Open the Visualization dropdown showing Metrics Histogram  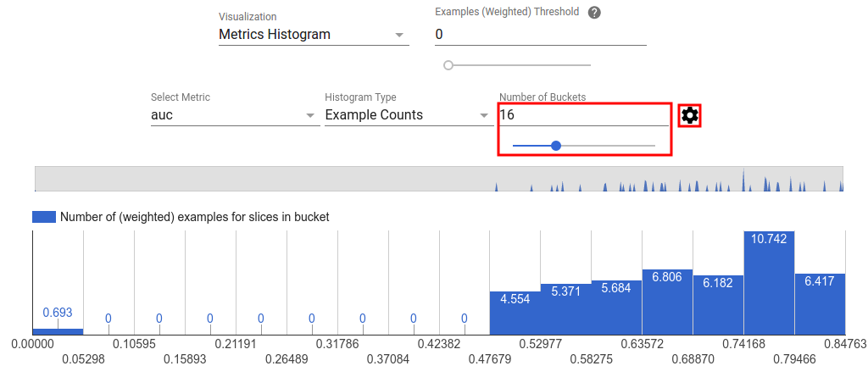pyautogui.click(x=313, y=35)
